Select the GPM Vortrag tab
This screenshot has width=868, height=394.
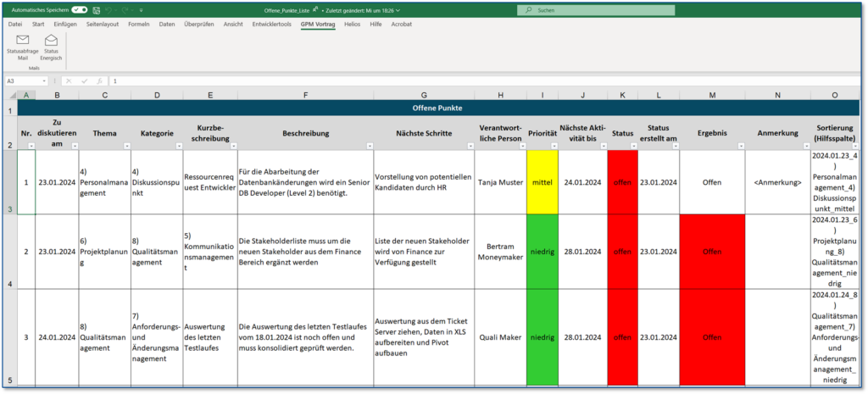point(318,25)
